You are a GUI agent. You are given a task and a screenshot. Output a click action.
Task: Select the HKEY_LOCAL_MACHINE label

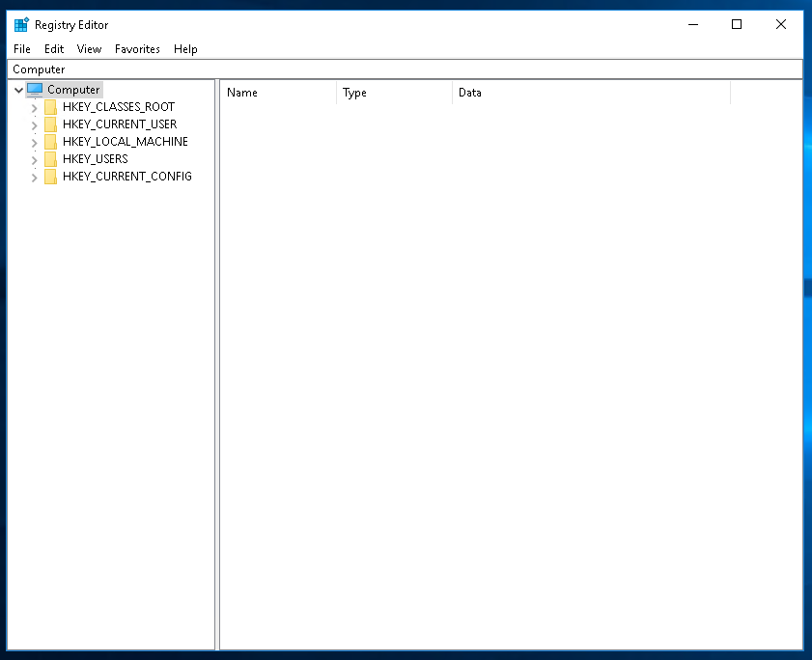[126, 141]
